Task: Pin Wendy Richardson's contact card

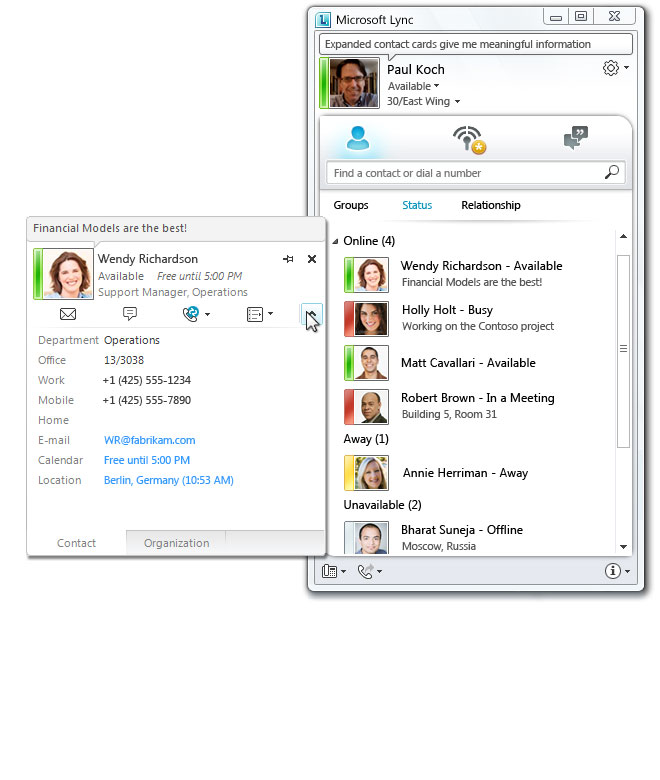Action: tap(288, 259)
